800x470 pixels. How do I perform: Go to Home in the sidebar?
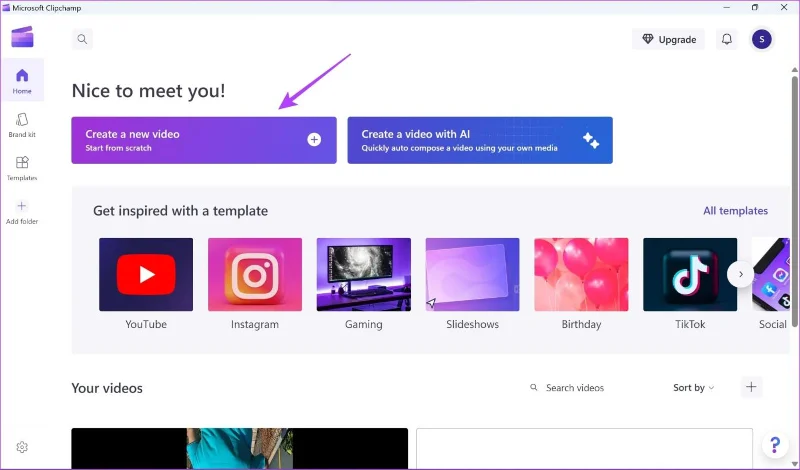[x=22, y=81]
